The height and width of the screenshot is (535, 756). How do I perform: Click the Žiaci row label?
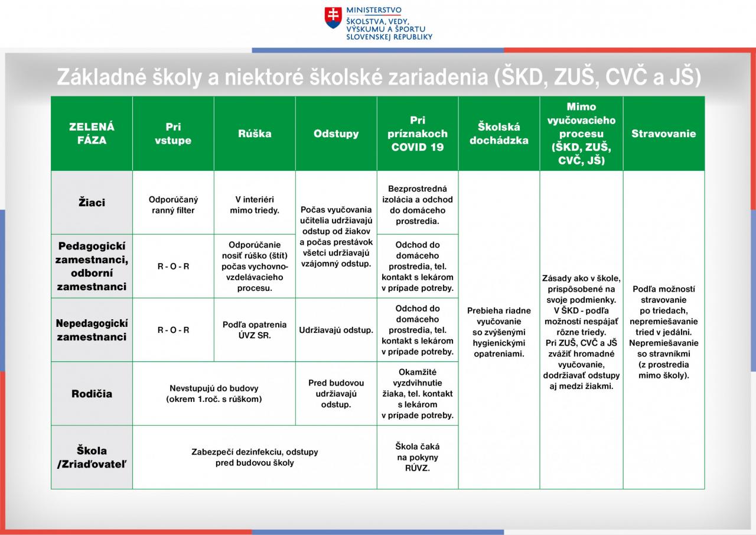pyautogui.click(x=92, y=203)
